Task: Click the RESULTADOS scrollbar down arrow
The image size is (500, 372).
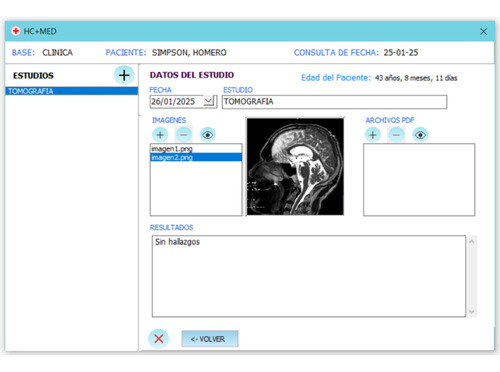Action: pyautogui.click(x=472, y=312)
